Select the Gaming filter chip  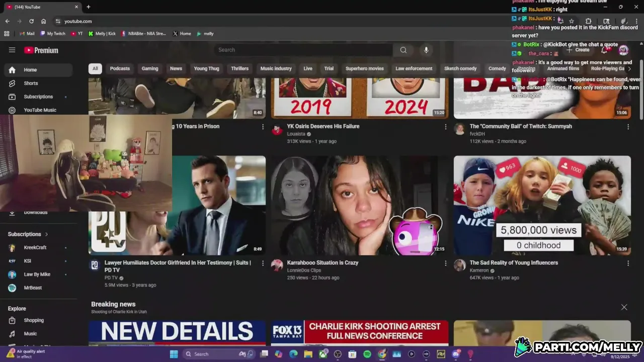[150, 68]
